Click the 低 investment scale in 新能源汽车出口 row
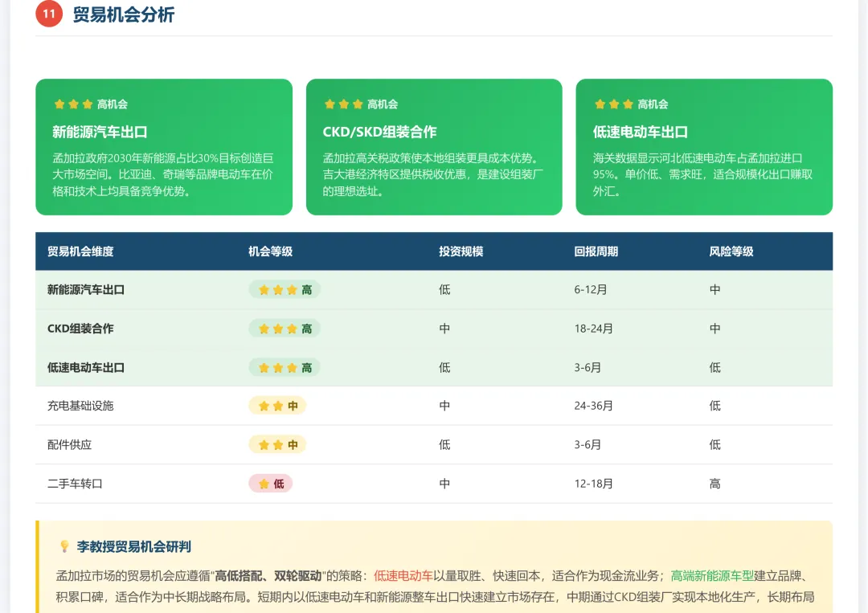This screenshot has width=868, height=613. click(444, 290)
